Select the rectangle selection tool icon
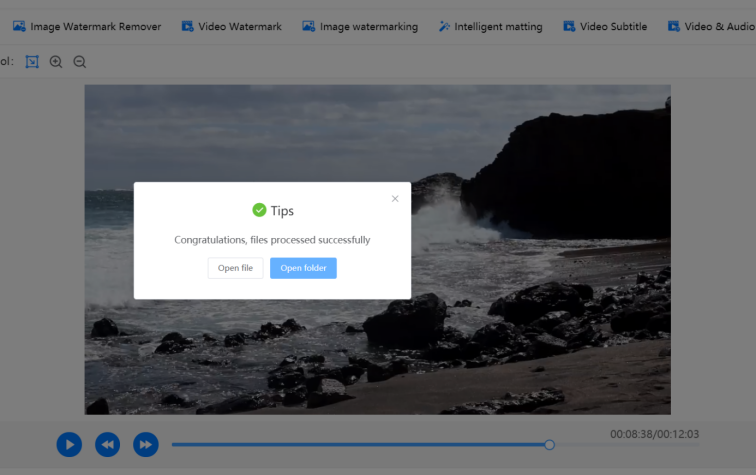Screen dimensions: 756x475 tap(32, 62)
